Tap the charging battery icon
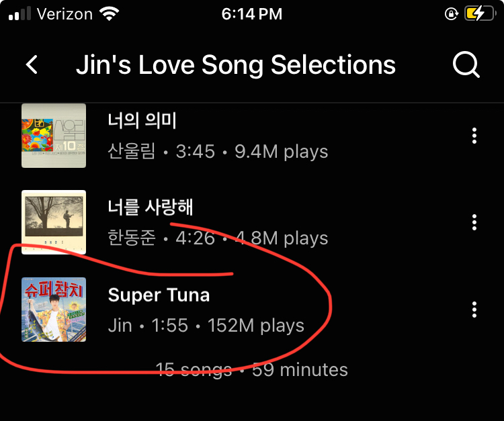 (x=478, y=13)
